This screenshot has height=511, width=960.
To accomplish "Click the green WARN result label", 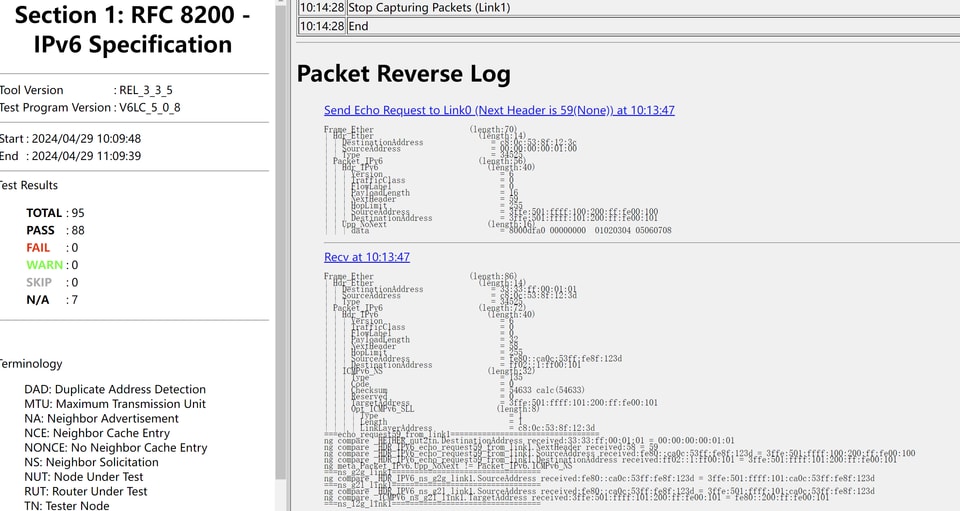I will [x=44, y=265].
